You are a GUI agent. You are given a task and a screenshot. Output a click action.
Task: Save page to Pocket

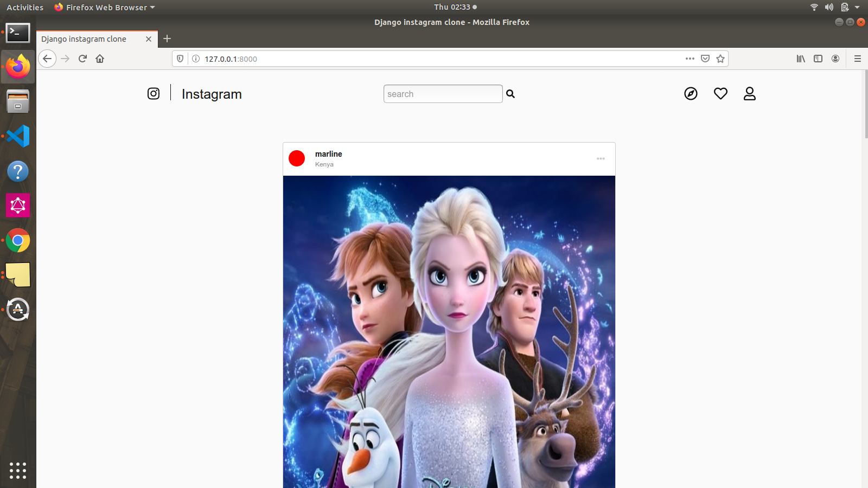click(x=705, y=59)
